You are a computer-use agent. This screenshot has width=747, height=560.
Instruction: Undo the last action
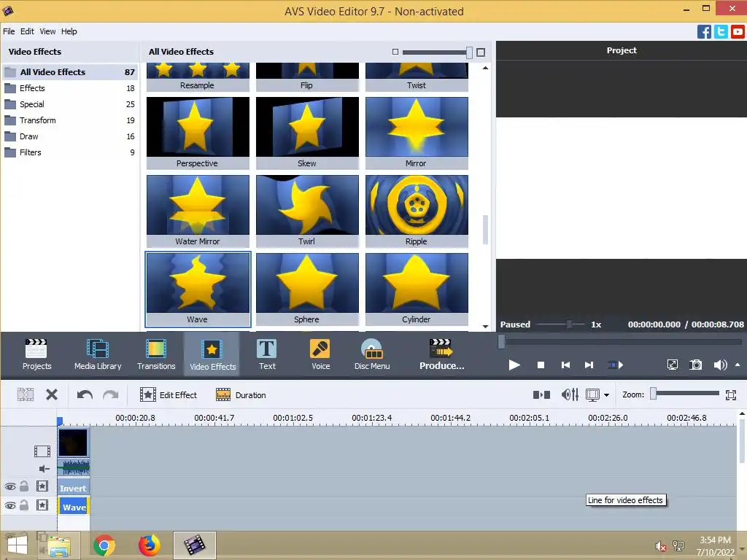85,394
